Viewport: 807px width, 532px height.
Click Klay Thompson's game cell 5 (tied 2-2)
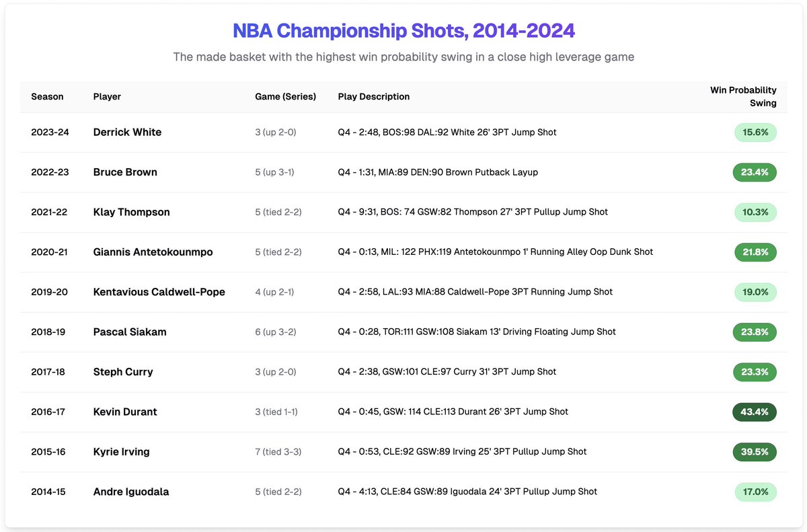(x=278, y=212)
